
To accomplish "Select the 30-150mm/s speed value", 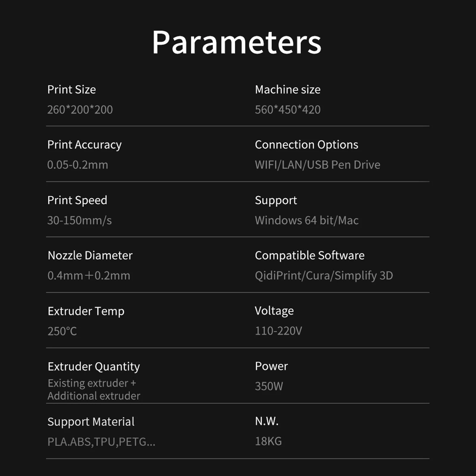I will click(79, 220).
